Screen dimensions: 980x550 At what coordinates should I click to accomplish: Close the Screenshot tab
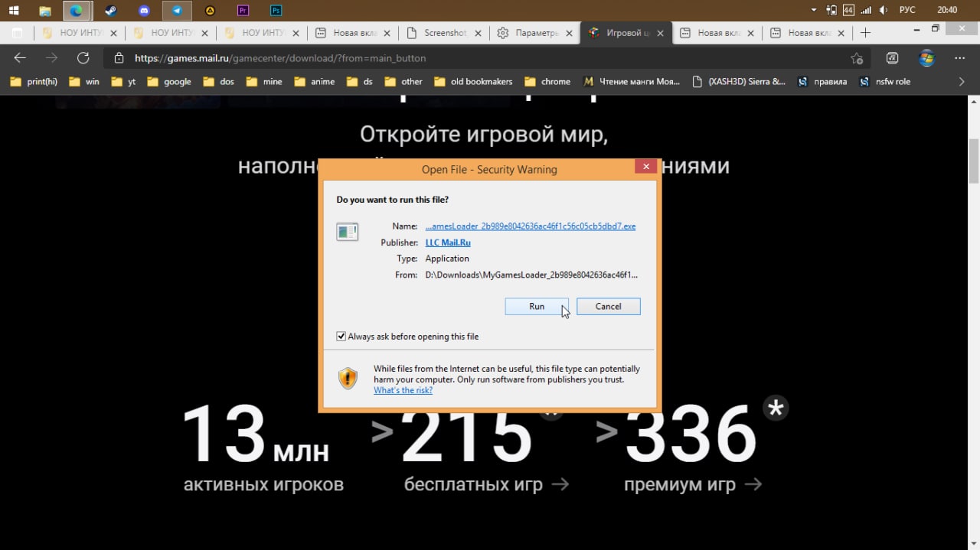point(479,33)
